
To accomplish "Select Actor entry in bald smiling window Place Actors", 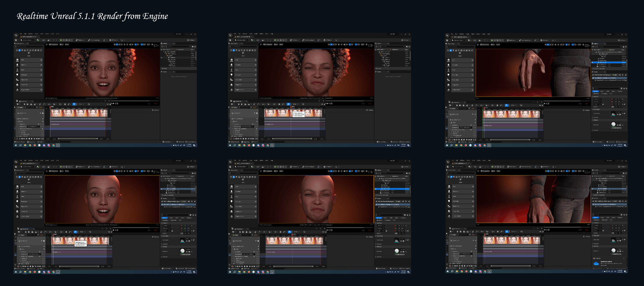I will (x=29, y=187).
